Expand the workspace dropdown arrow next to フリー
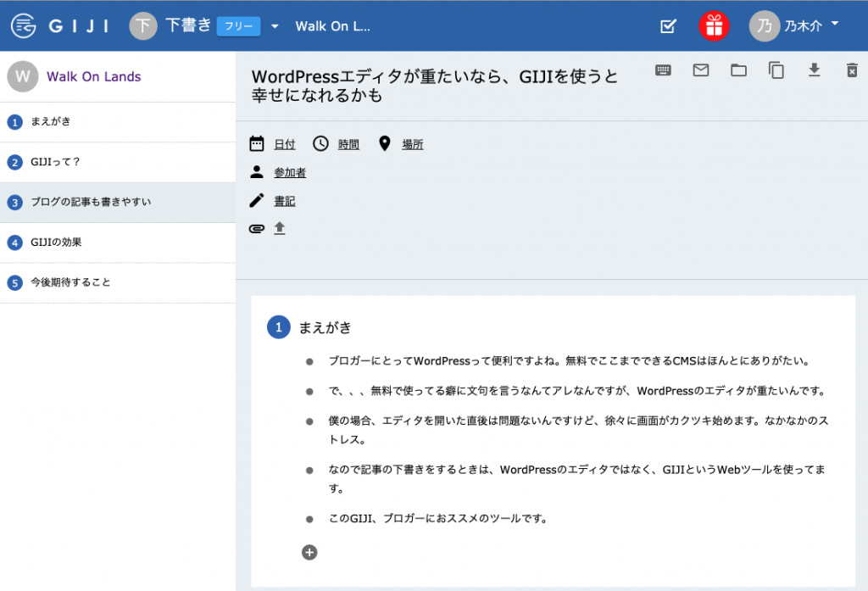 click(275, 26)
